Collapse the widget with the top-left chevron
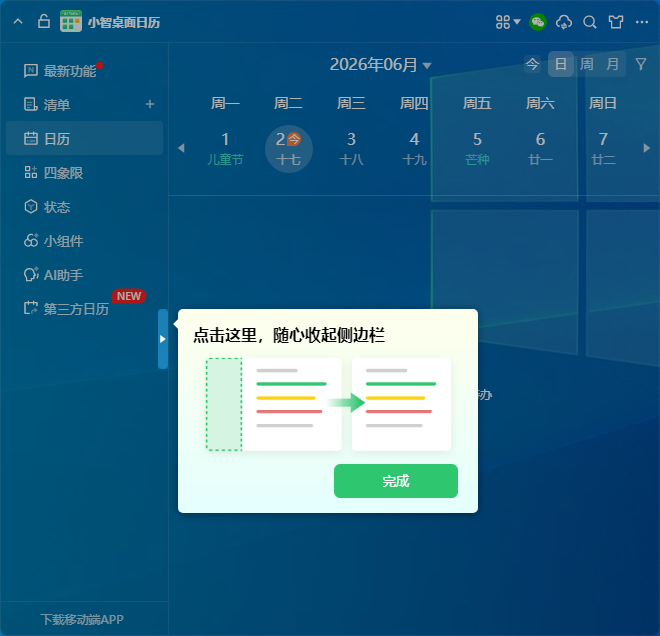Screen dimensions: 660x636 pyautogui.click(x=18, y=21)
